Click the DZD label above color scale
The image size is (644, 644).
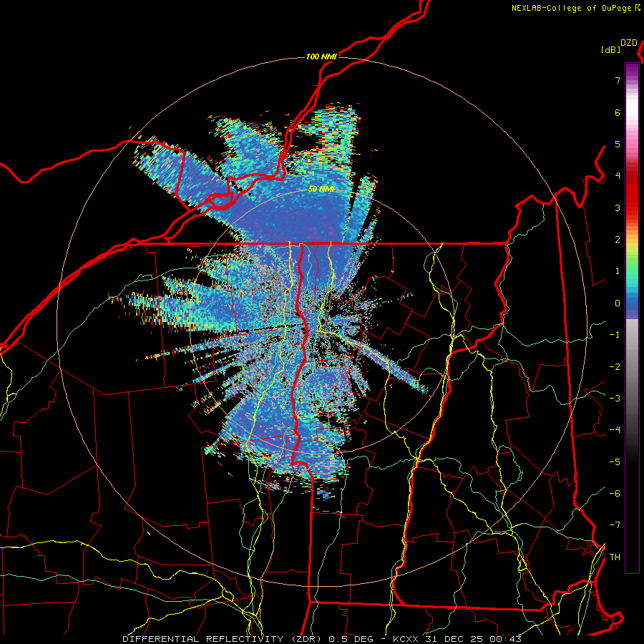[629, 43]
